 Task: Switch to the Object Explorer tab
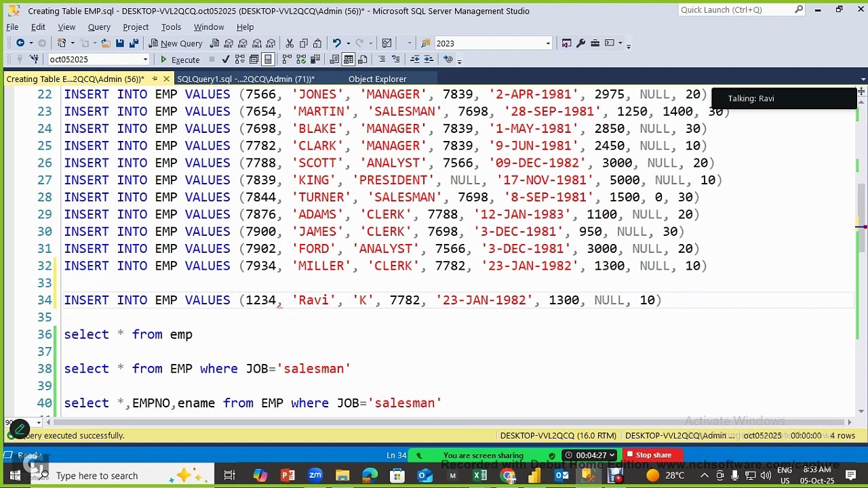[377, 79]
